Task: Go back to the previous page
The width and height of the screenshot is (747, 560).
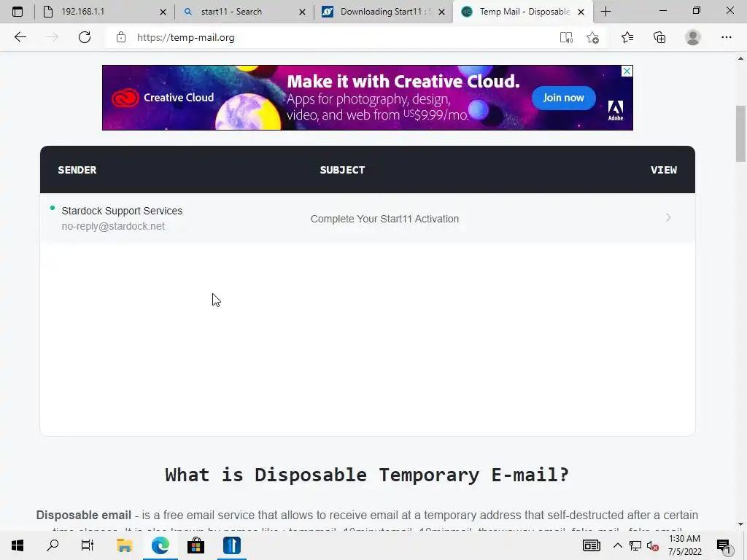Action: 20,37
